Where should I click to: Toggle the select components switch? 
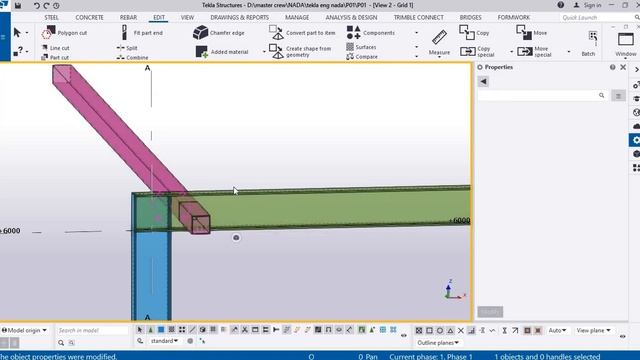coord(151,330)
